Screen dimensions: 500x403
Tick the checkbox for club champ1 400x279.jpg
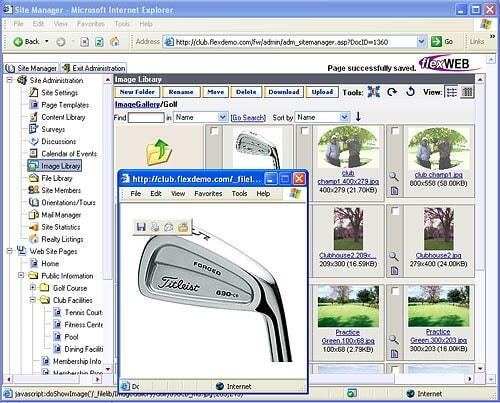(305, 131)
